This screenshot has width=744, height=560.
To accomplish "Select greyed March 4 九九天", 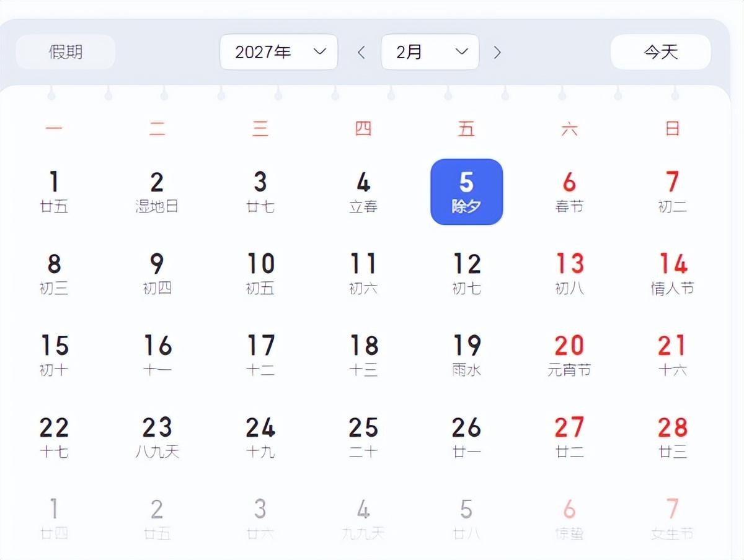I will (363, 519).
